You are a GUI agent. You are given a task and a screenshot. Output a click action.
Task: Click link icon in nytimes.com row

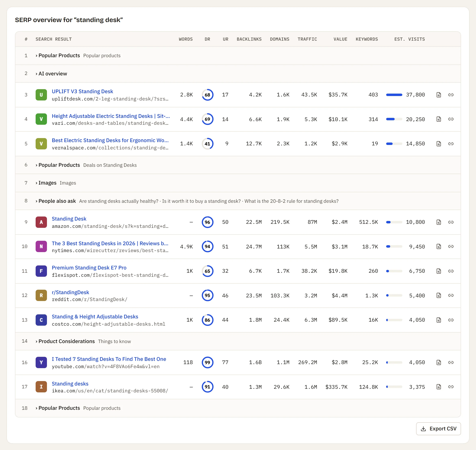click(x=451, y=247)
